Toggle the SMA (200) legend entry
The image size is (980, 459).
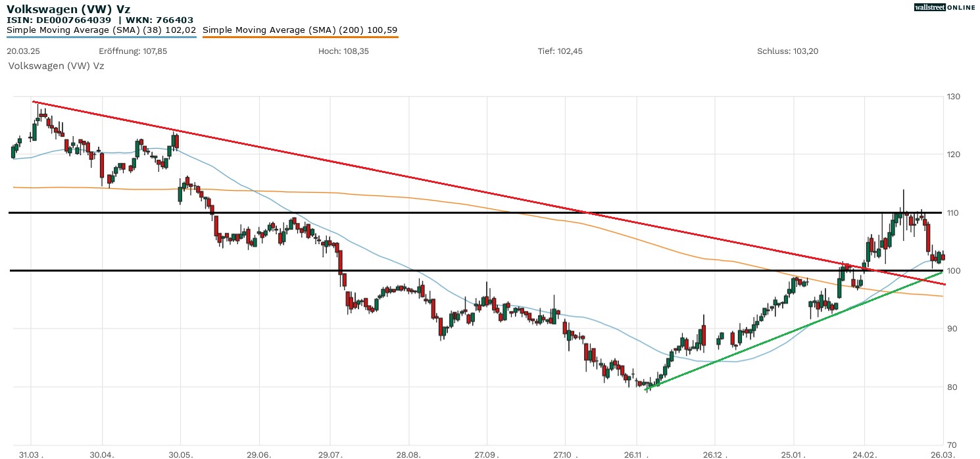click(300, 30)
